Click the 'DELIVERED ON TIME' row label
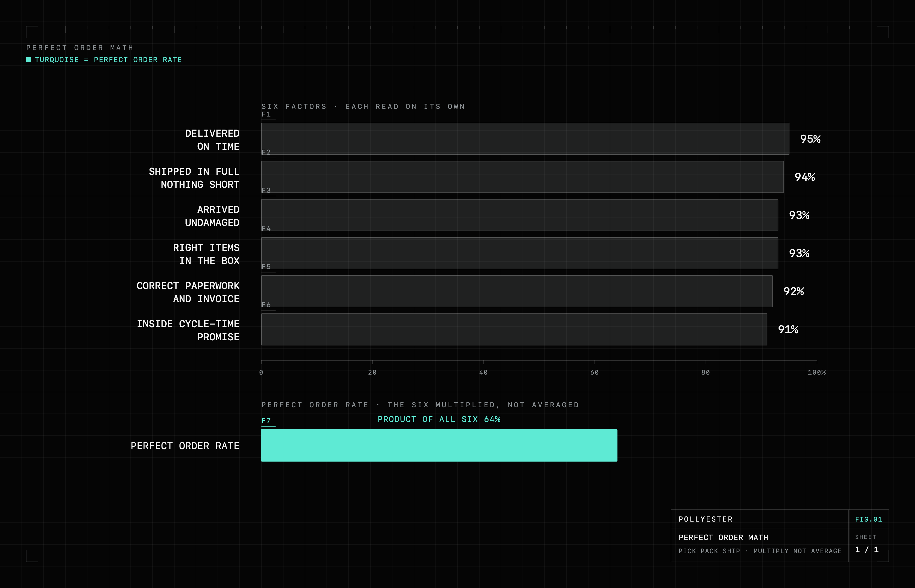 212,140
